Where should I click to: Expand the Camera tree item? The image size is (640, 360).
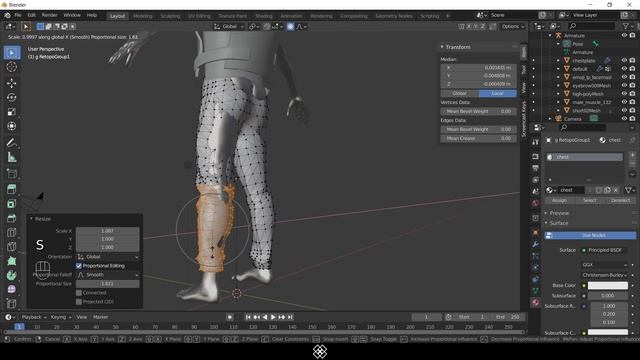pyautogui.click(x=550, y=119)
